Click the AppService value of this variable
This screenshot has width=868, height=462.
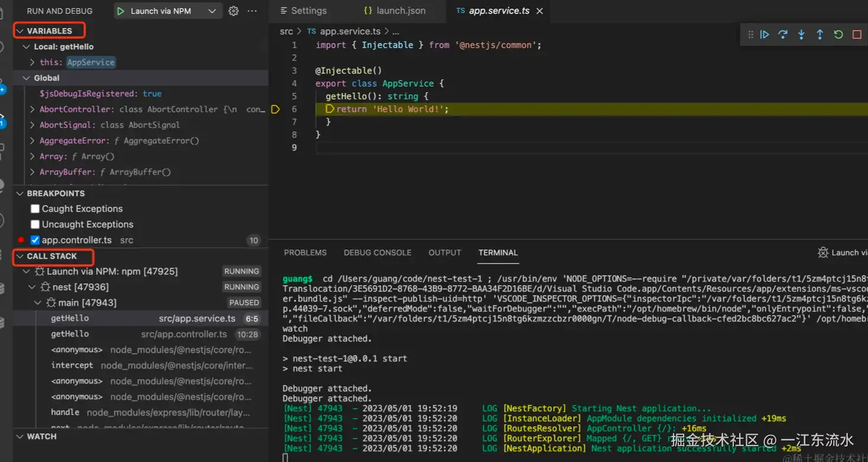pyautogui.click(x=90, y=62)
